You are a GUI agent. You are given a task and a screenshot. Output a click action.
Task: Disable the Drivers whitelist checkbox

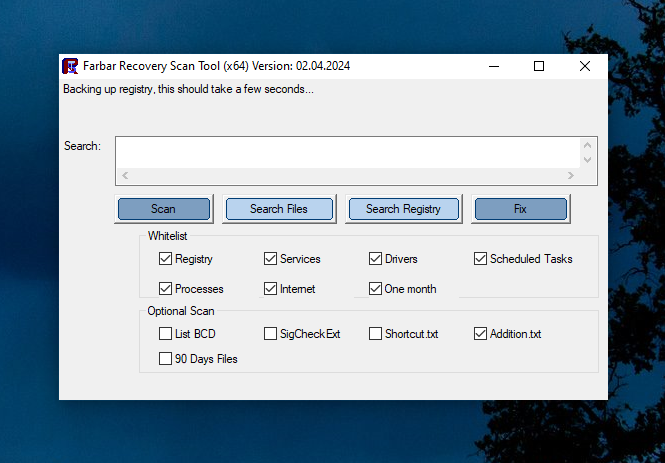(x=375, y=259)
